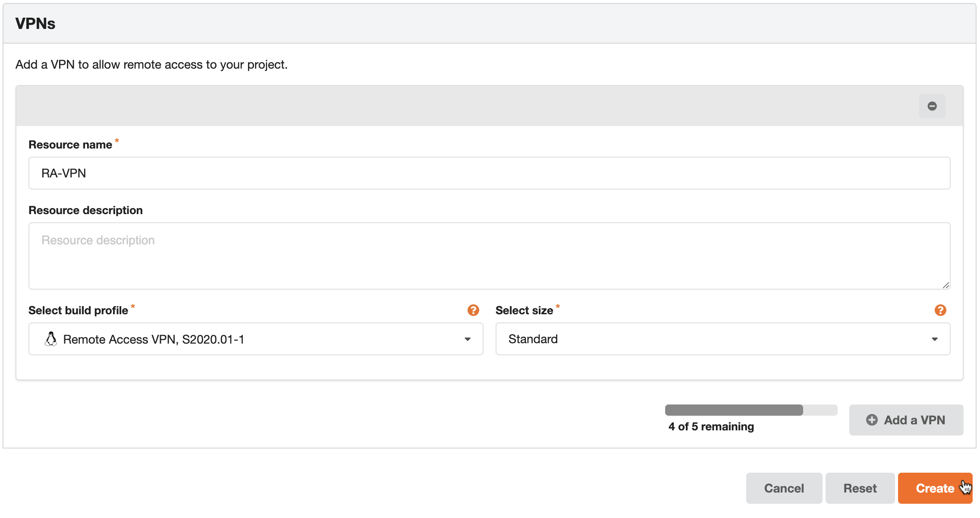The height and width of the screenshot is (518, 980).
Task: Click the VPN quota progress bar
Action: [751, 410]
